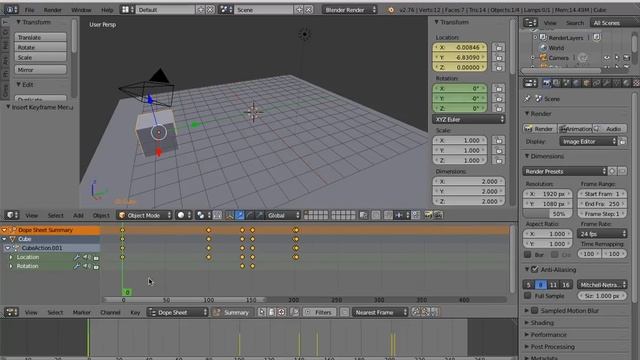Click the Dope Sheet editor type icon
Image resolution: width=640 pixels, height=360 pixels.
coord(11,312)
